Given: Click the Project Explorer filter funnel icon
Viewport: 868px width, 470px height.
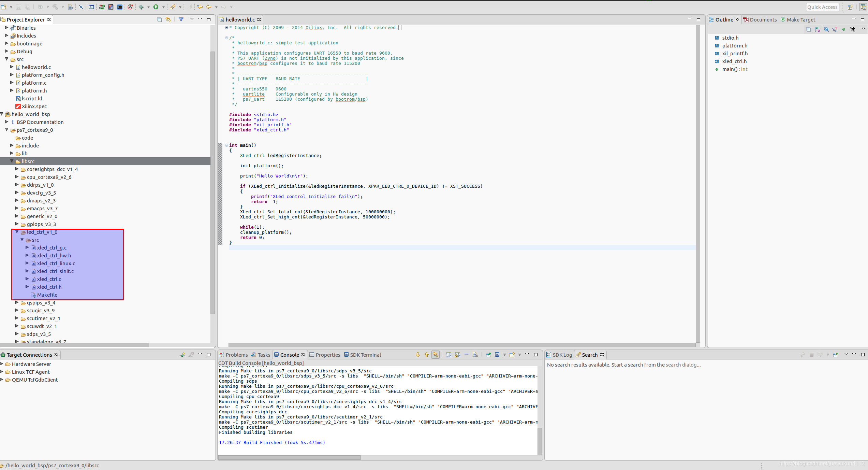Looking at the screenshot, I should pyautogui.click(x=181, y=19).
